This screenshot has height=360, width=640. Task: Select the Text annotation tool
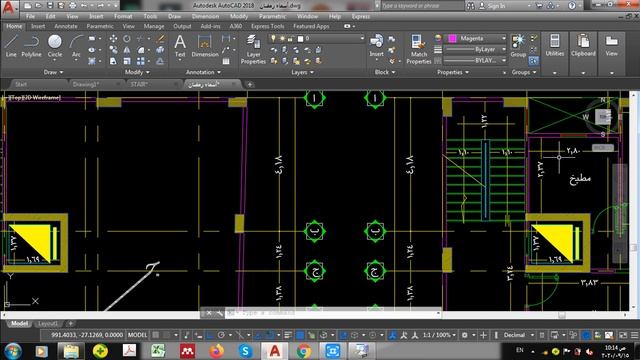tap(180, 46)
